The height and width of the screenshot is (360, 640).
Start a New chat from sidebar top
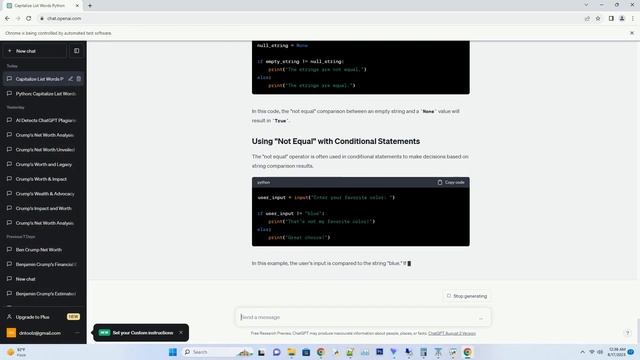point(35,51)
